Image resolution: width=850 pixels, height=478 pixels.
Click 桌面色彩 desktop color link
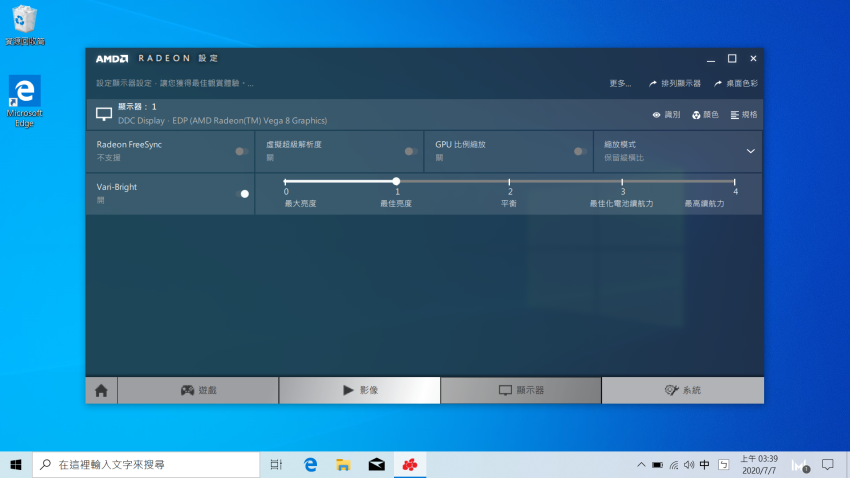(x=736, y=83)
